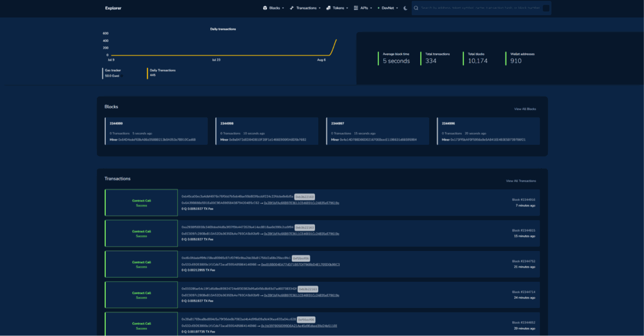Click method badge in Block #2344916 transaction
Screen dimensions: 644x336
pyautogui.click(x=305, y=197)
